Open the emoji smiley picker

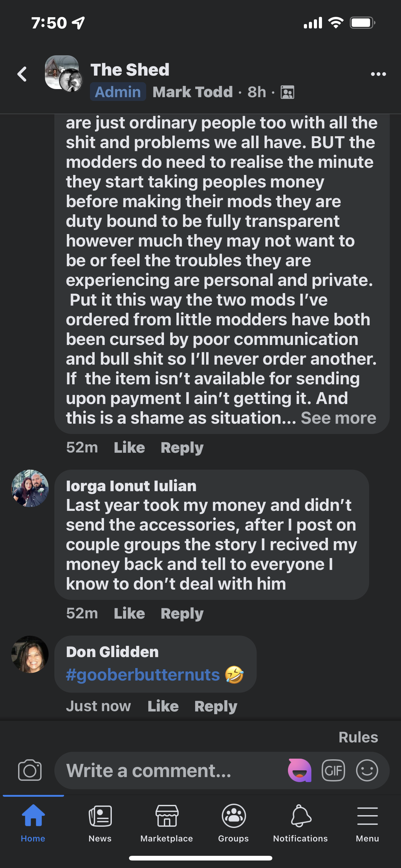[x=367, y=770]
